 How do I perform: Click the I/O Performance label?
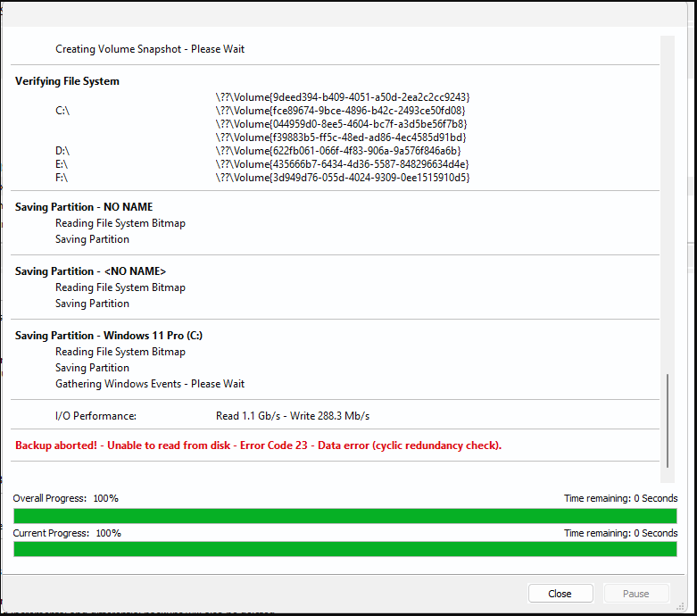pos(96,416)
